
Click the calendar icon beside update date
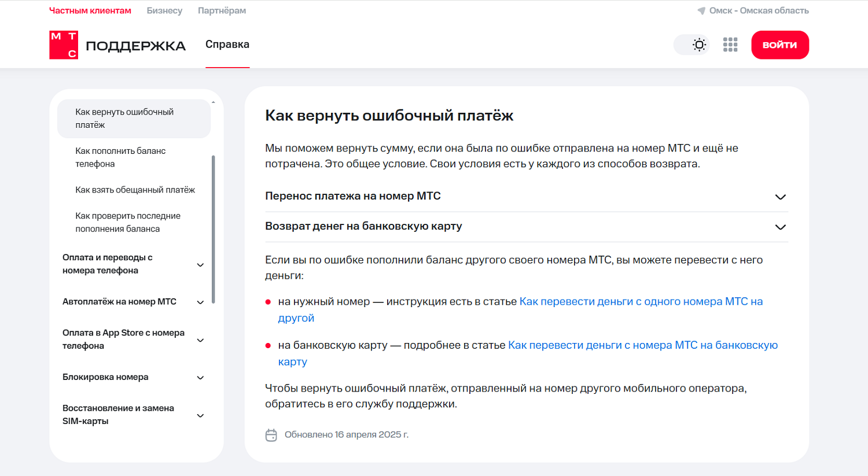271,435
